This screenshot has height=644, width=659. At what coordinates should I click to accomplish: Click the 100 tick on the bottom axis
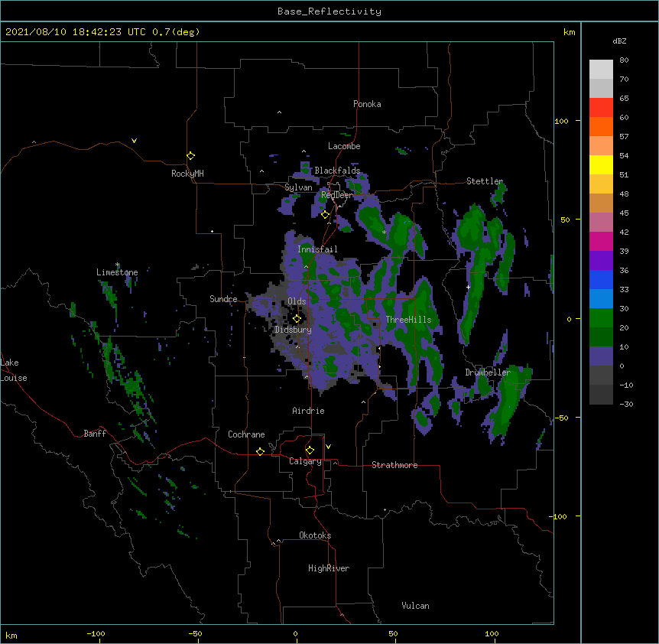492,634
